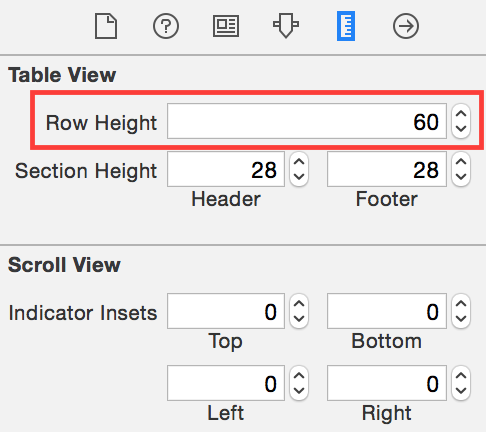The height and width of the screenshot is (432, 486).
Task: Increment the Header section height stepper
Action: pos(299,162)
